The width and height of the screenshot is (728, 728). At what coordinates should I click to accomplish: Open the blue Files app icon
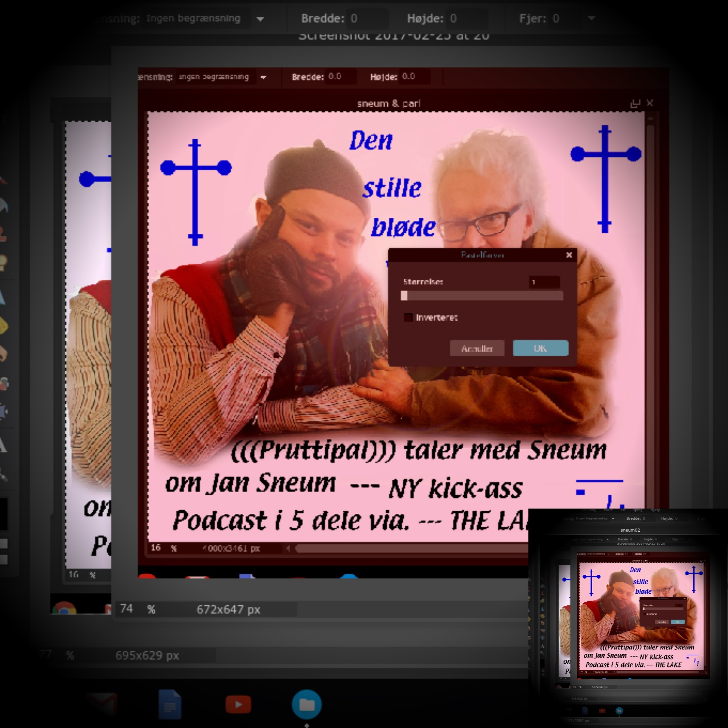[x=307, y=704]
